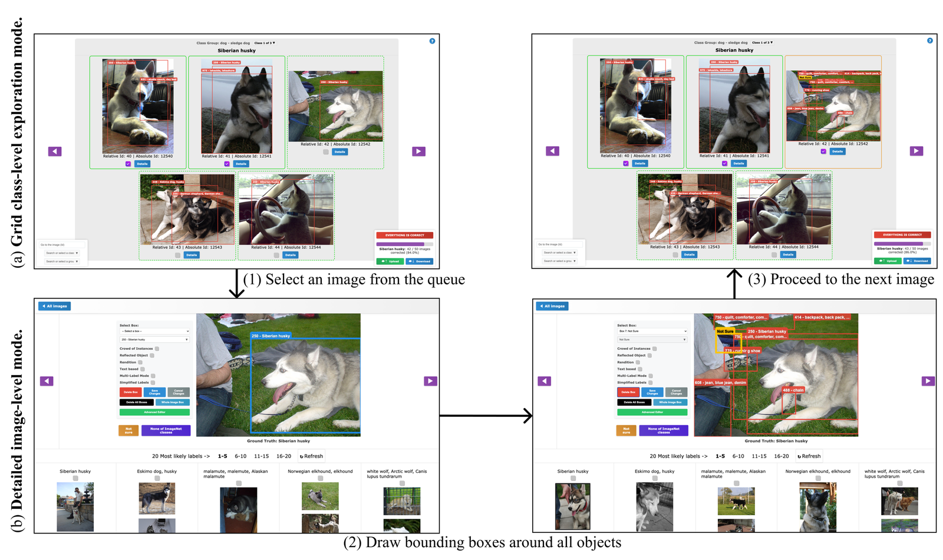Select labels 1-5 in bottom-right panel
This screenshot has height=560, width=943.
pos(720,456)
